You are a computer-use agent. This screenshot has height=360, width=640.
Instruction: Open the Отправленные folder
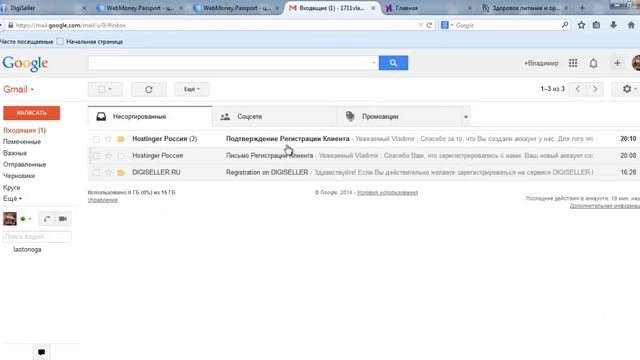[x=24, y=164]
